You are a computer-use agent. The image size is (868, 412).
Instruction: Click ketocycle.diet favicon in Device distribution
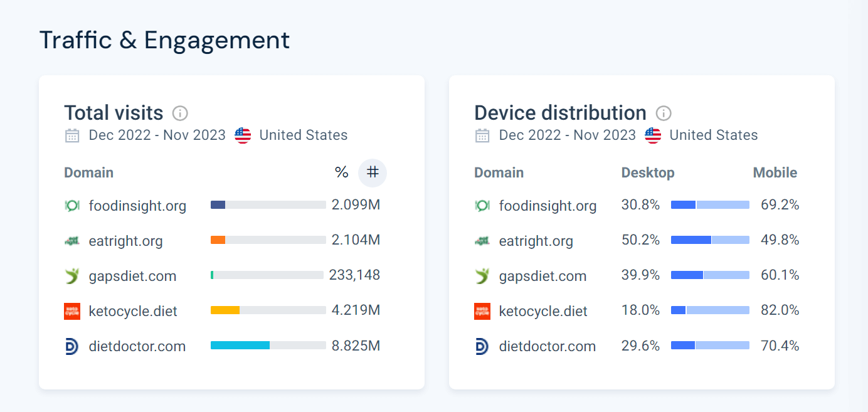pos(482,311)
